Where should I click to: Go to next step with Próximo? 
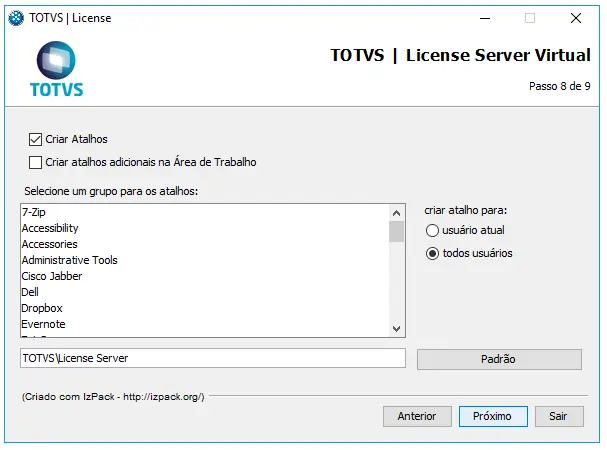click(492, 416)
